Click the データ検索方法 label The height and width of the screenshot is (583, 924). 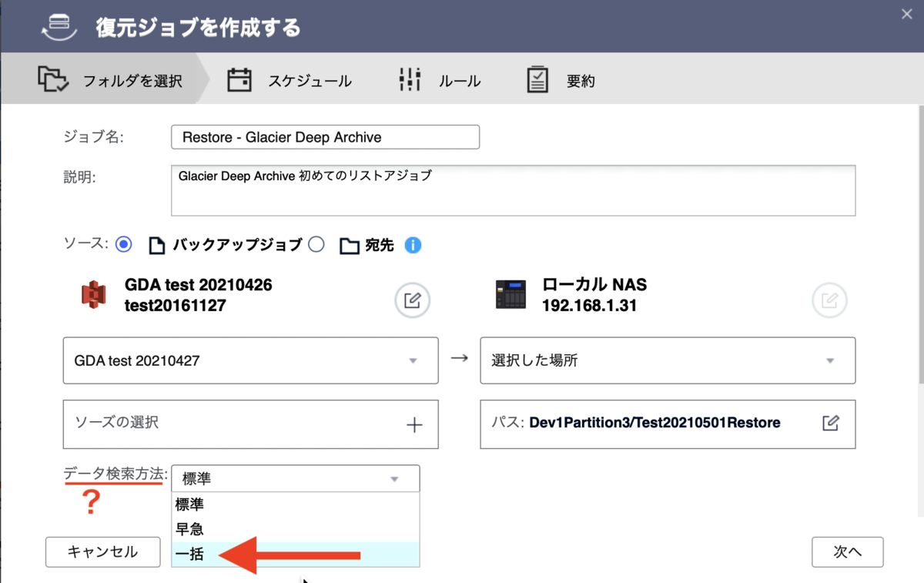pos(115,474)
